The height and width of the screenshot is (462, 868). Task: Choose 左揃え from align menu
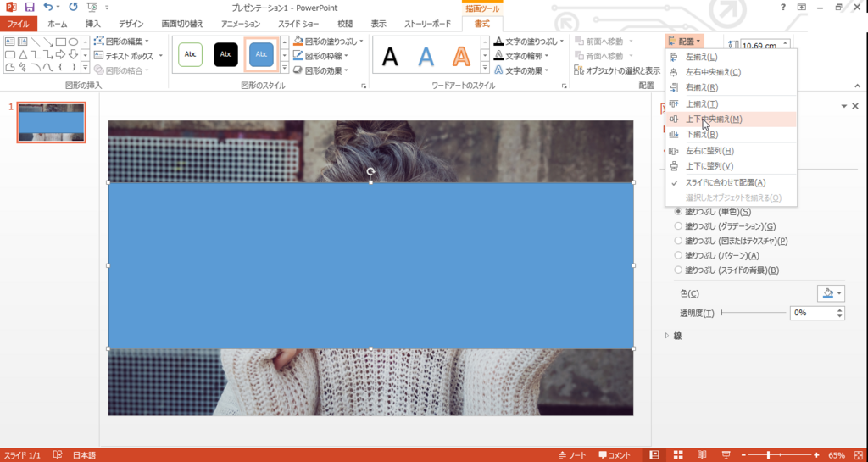[x=731, y=57]
